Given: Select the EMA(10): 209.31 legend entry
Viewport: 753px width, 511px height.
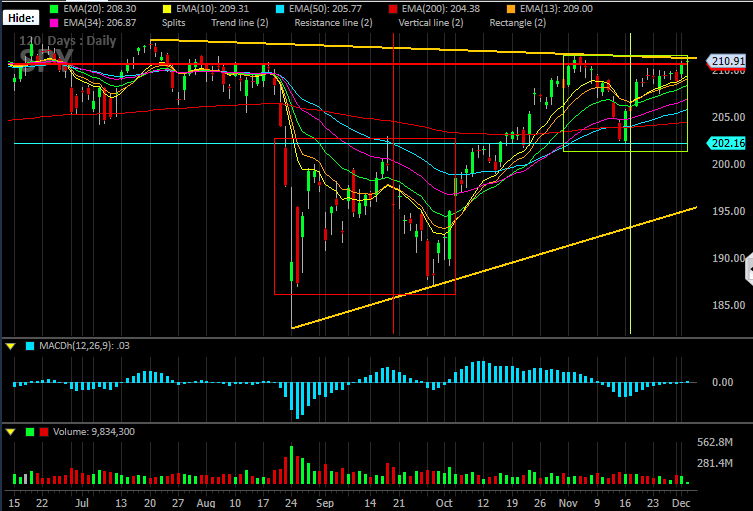Looking at the screenshot, I should (213, 9).
